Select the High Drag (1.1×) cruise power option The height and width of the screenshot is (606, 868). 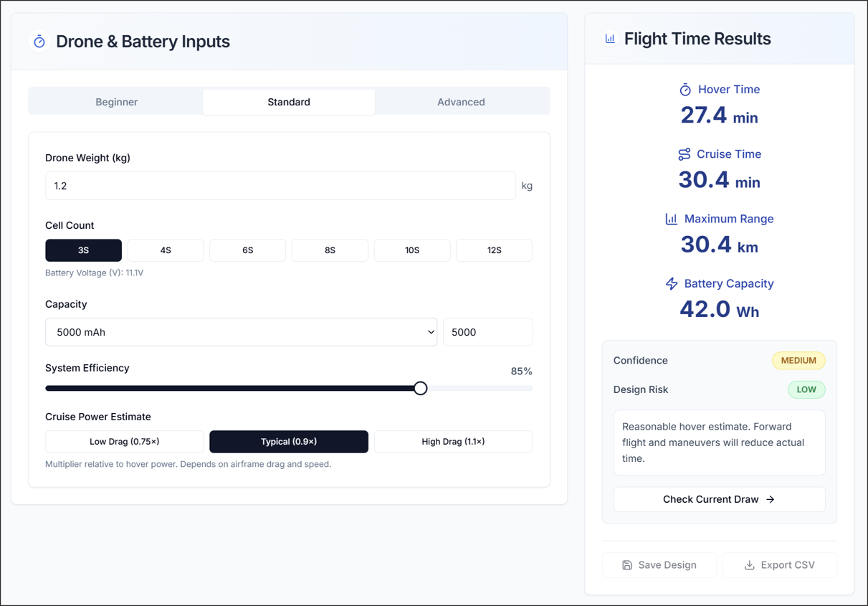tap(453, 441)
